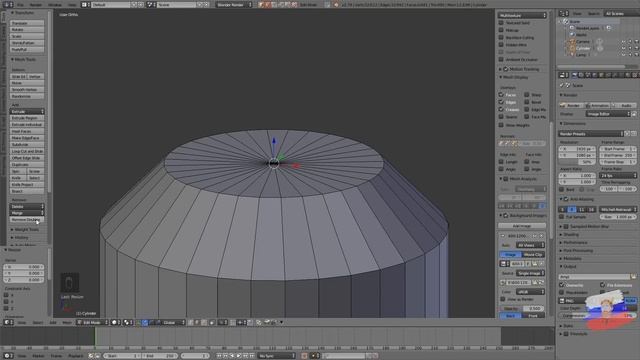Click Remove Doubles button
Viewport: 640px width, 360px height.
pyautogui.click(x=27, y=220)
